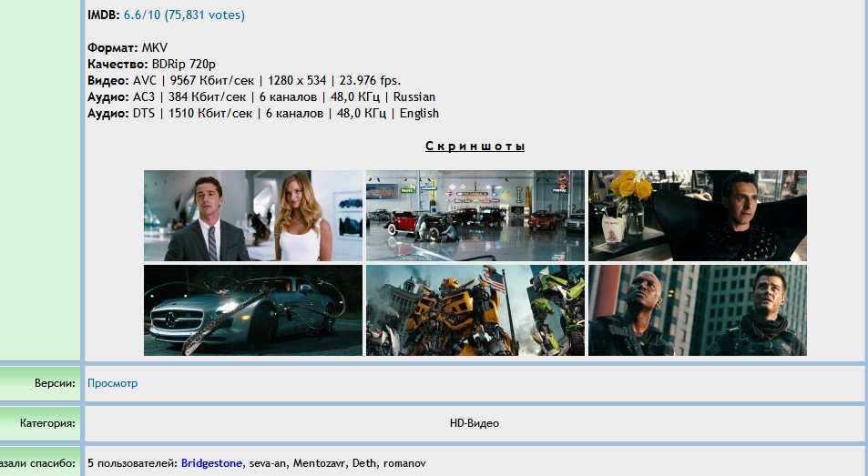Image resolution: width=868 pixels, height=476 pixels.
Task: Open screenshot of man in suit and blonde woman
Action: [x=253, y=216]
